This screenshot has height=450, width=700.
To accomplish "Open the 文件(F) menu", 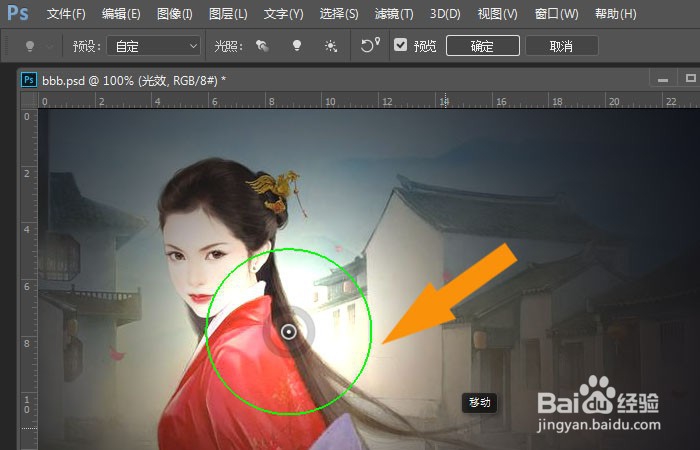I will [x=66, y=14].
